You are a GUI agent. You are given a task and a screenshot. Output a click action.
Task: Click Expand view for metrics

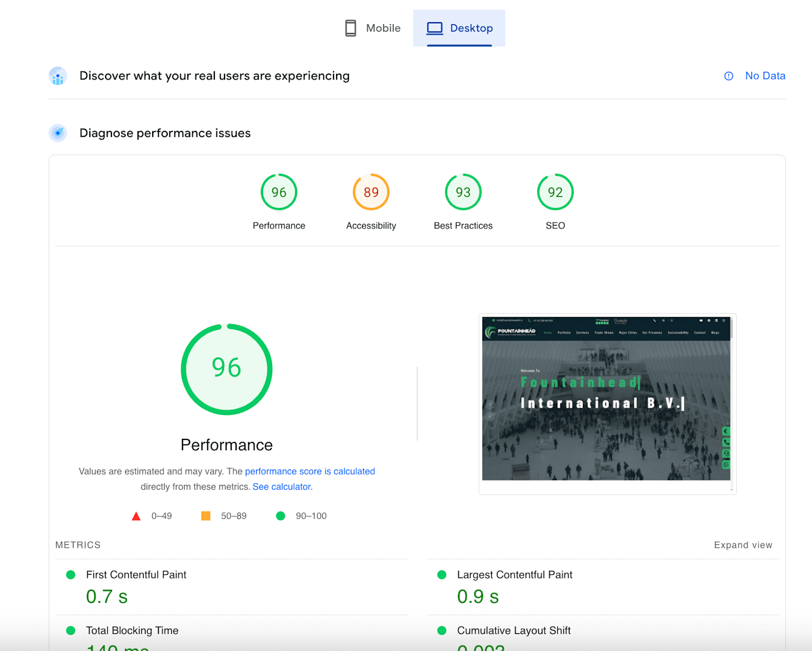[x=743, y=545]
